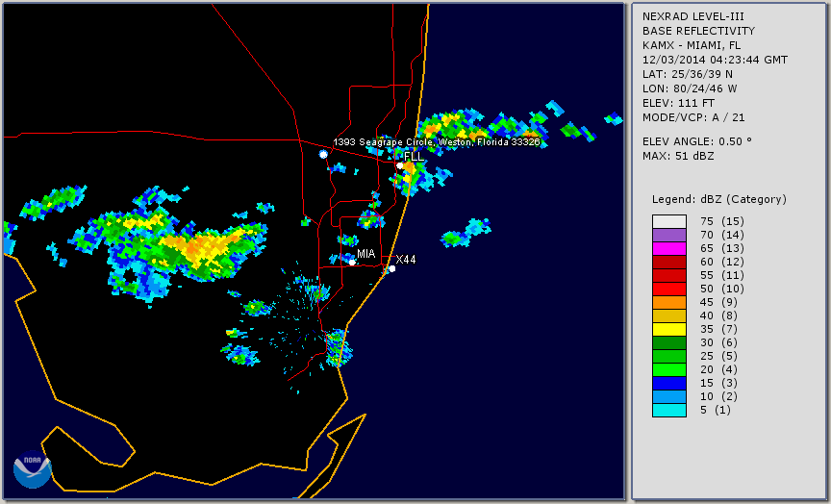The height and width of the screenshot is (504, 831).
Task: Click the '12/03/2014 04:23:44 GMT' timestamp
Action: (x=715, y=60)
